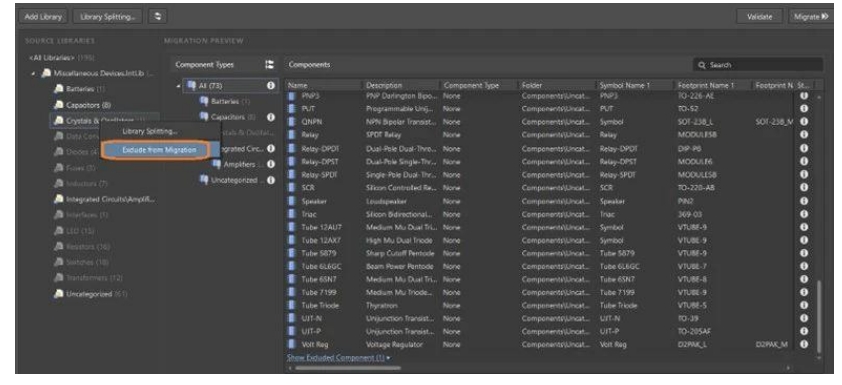Select the Speaker component name

pyautogui.click(x=314, y=201)
